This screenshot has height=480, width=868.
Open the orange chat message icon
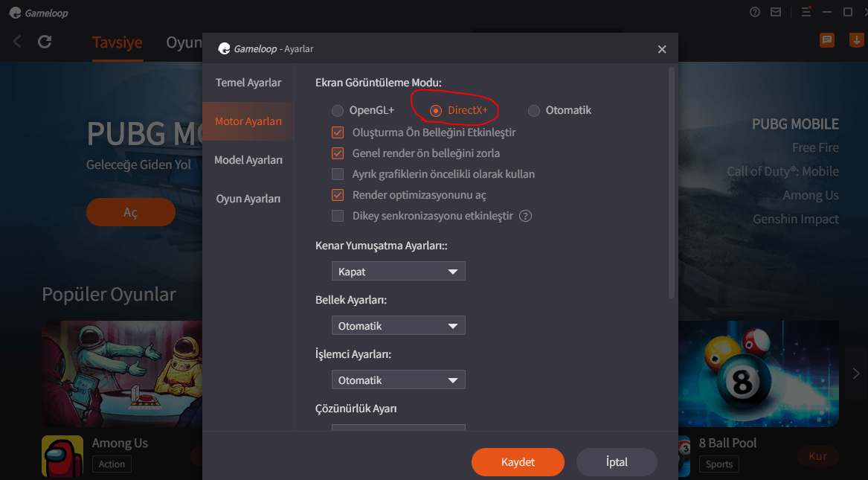point(827,40)
